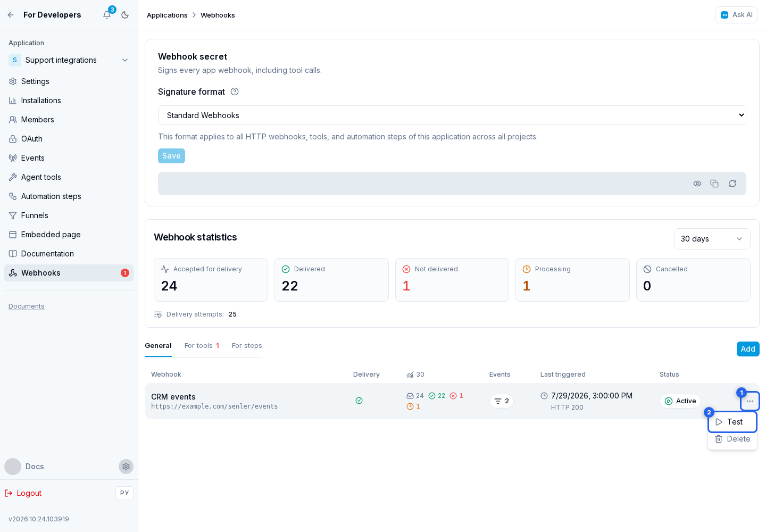
Task: Click the gear icon beside Docs user
Action: (126, 467)
